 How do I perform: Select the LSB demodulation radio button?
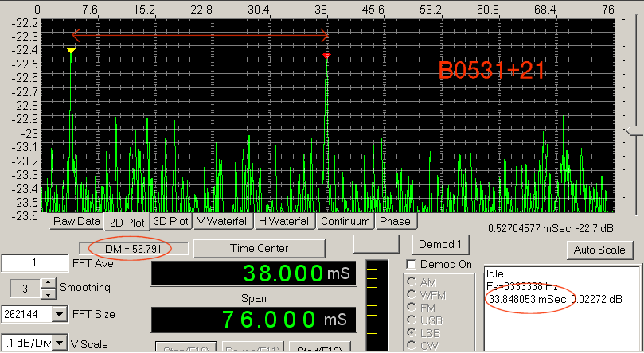[411, 332]
